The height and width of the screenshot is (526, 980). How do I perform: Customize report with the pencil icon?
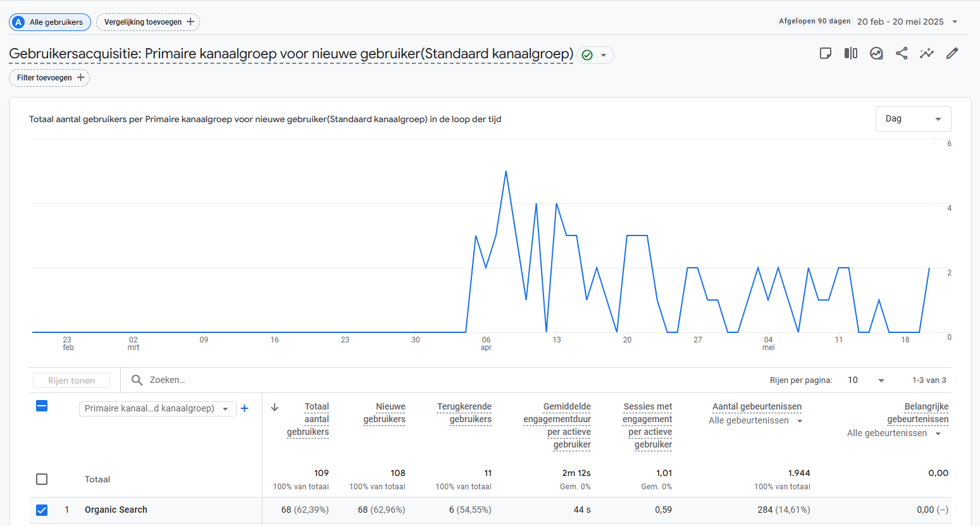pyautogui.click(x=952, y=54)
